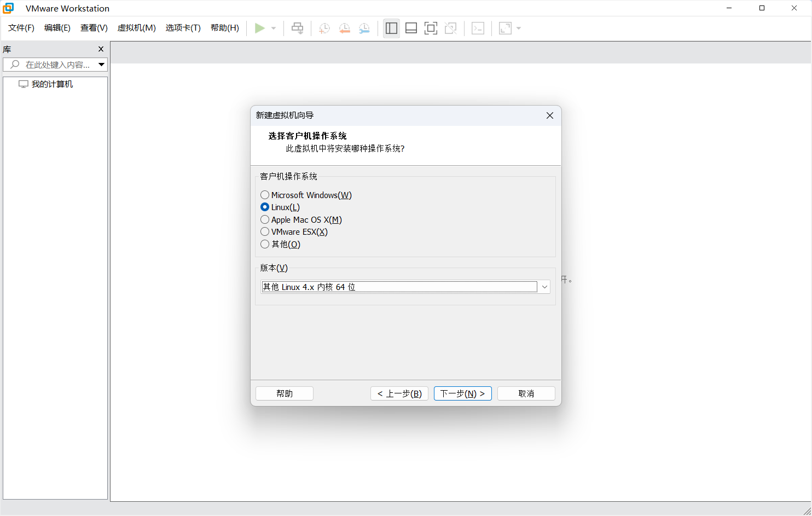Choose Apple Mac OS X as guest OS
Viewport: 812px width, 516px height.
point(265,219)
